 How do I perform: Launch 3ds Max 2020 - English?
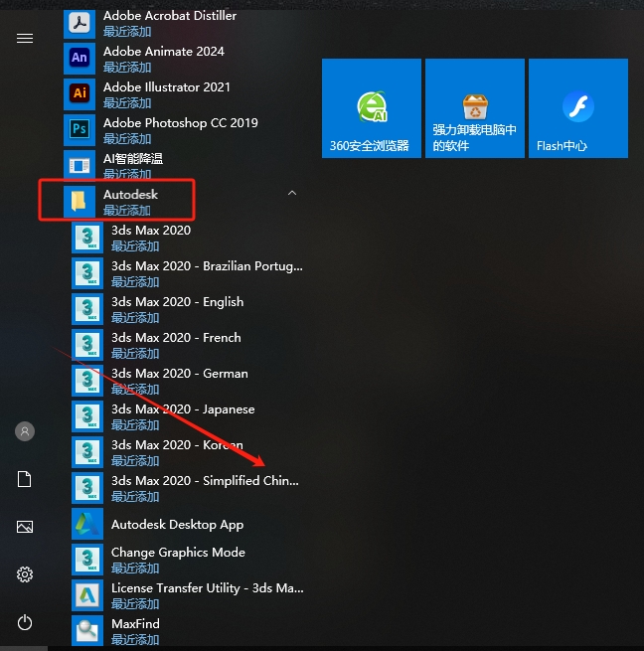point(177,302)
